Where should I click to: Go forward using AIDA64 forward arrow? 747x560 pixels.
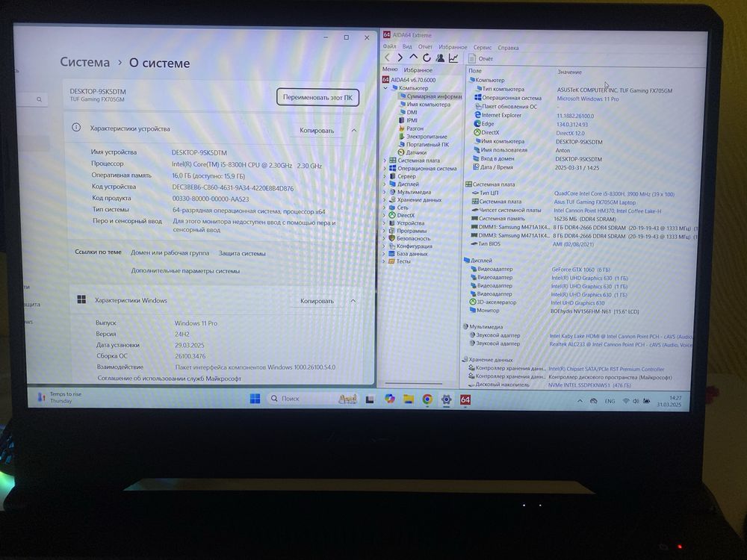[400, 57]
